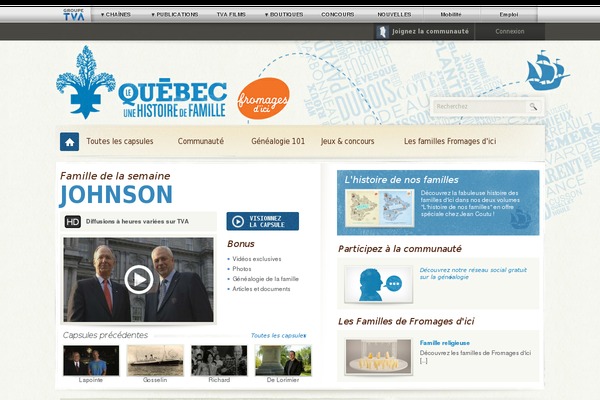Open Vidéos exclusives bonus link
The width and height of the screenshot is (600, 400).
pyautogui.click(x=257, y=259)
